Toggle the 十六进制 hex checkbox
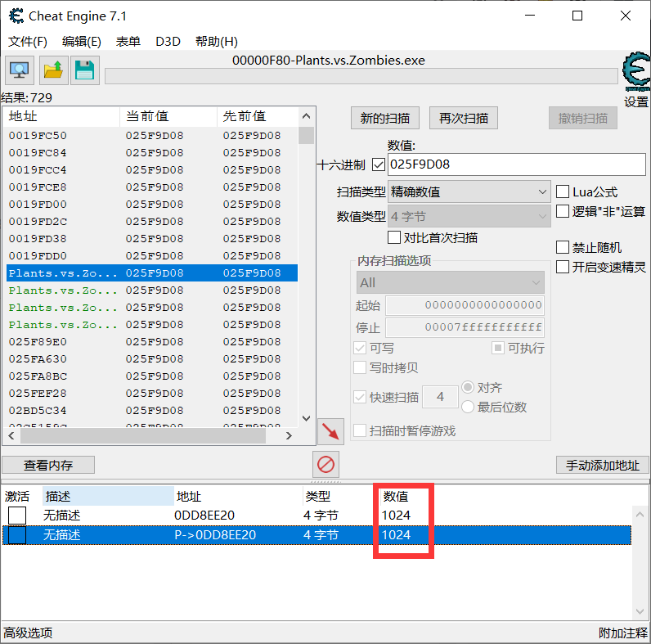The height and width of the screenshot is (644, 651). (378, 164)
